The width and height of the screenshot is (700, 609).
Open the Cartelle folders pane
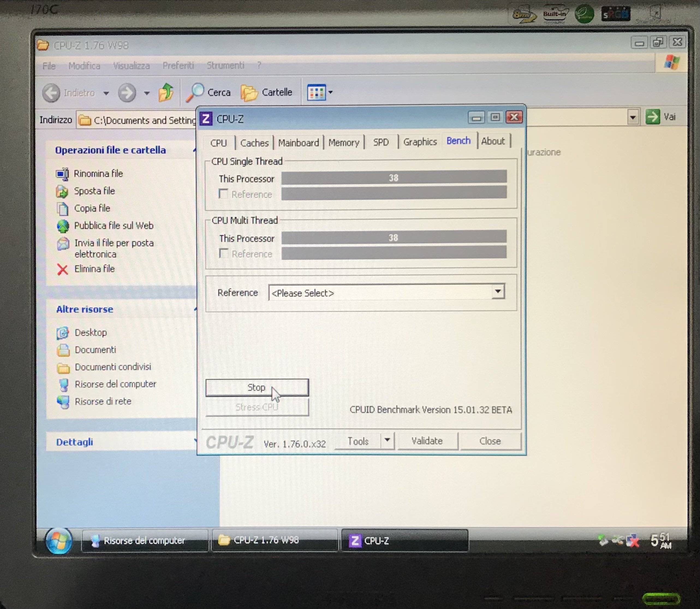267,92
